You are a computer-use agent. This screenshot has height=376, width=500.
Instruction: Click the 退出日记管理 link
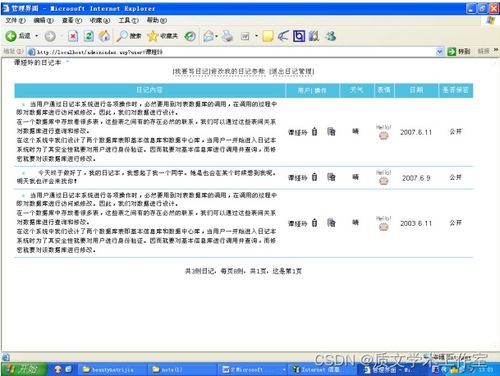pyautogui.click(x=292, y=71)
